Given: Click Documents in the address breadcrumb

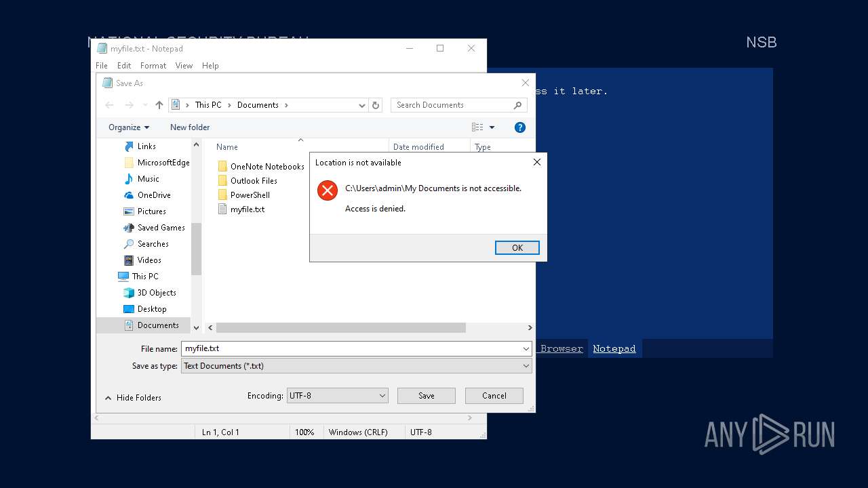Looking at the screenshot, I should coord(258,105).
